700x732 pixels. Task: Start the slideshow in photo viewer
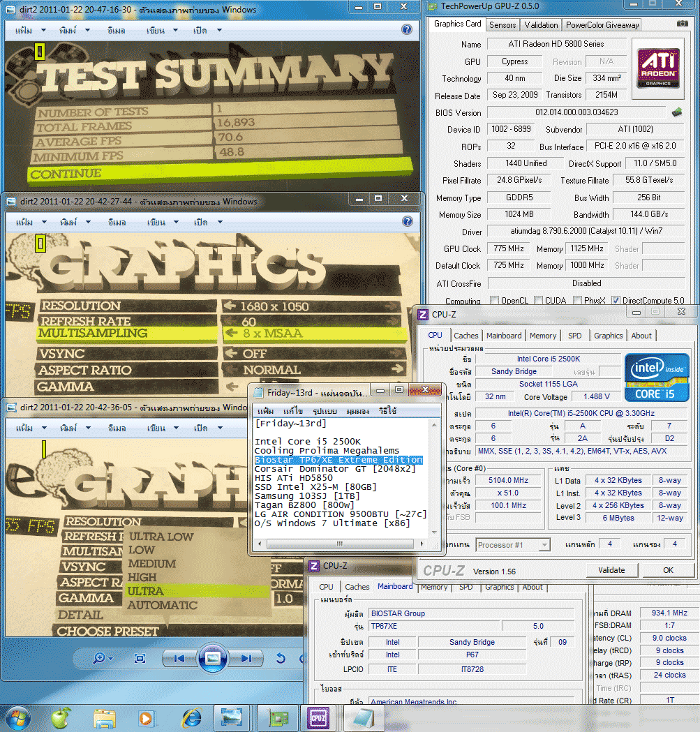point(213,658)
